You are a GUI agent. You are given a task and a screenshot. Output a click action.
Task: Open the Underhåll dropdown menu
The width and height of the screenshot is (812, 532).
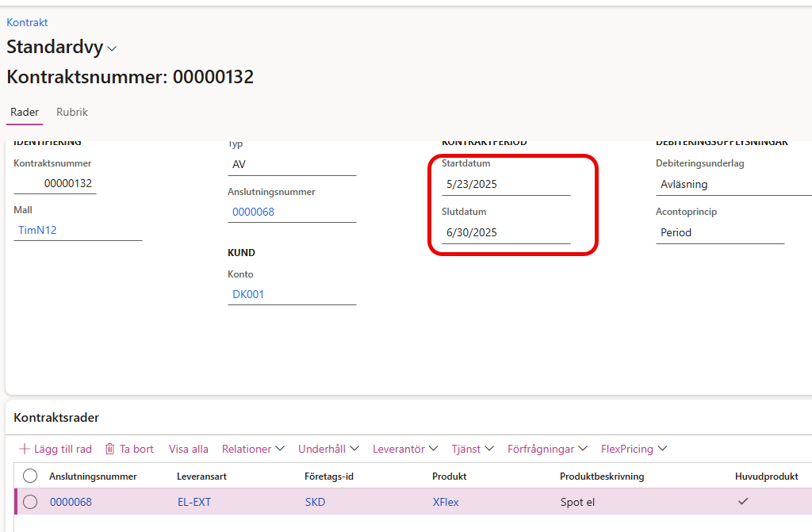pyautogui.click(x=328, y=449)
